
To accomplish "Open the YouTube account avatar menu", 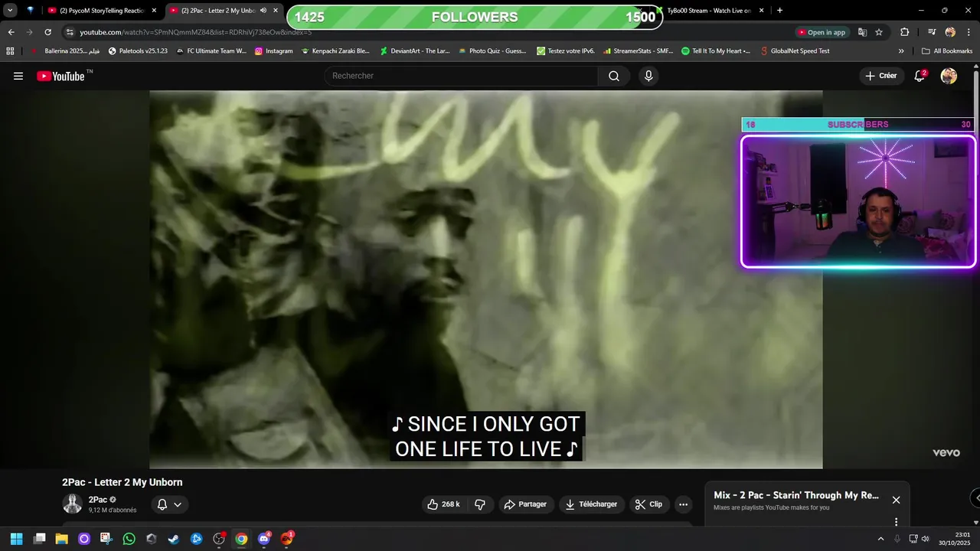I will coord(949,76).
